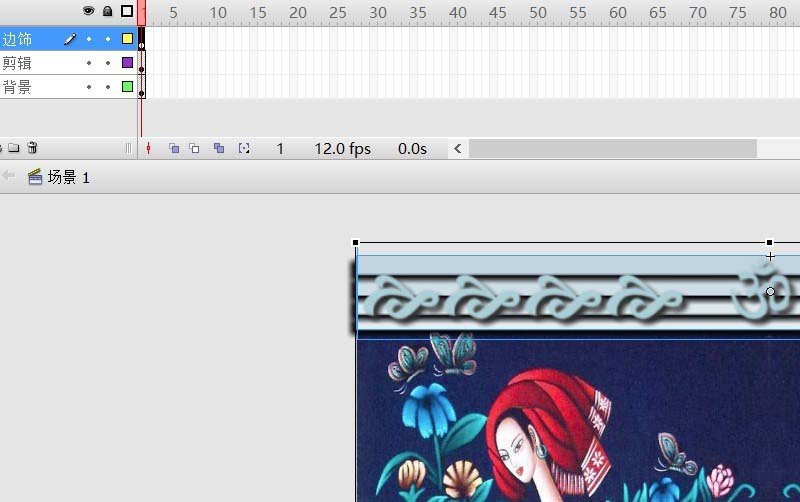Click the pencil icon on 边饰 layer
This screenshot has width=800, height=502.
point(70,39)
